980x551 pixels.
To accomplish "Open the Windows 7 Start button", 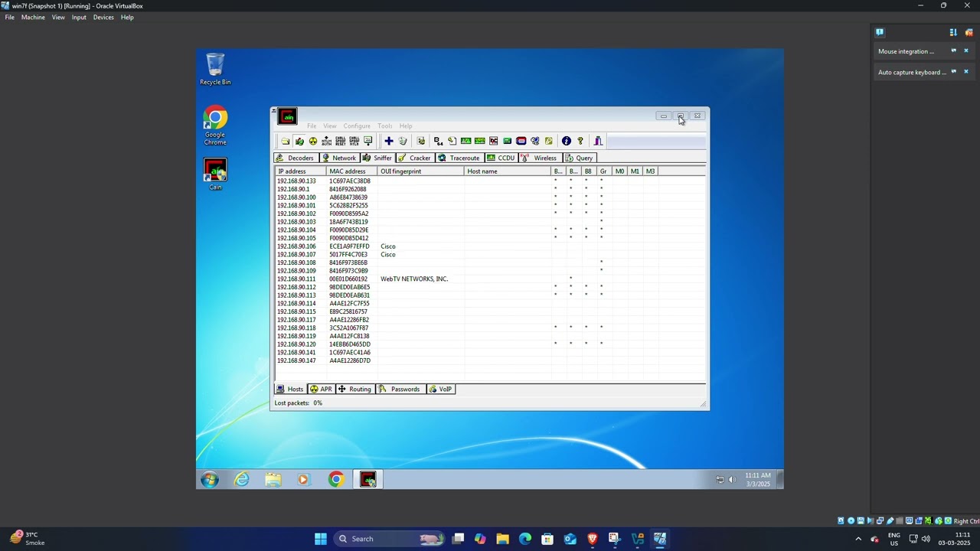I will click(x=210, y=480).
